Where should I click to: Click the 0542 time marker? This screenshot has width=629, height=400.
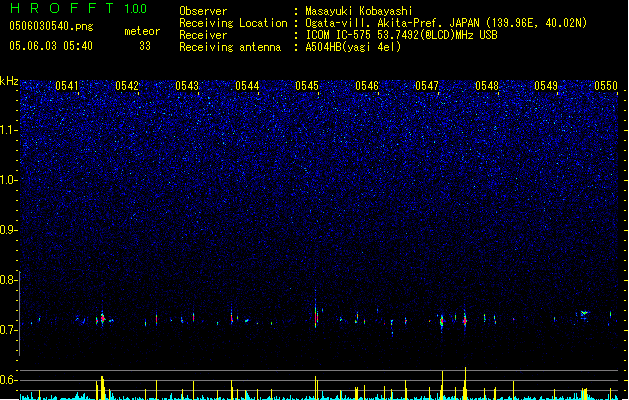(127, 86)
